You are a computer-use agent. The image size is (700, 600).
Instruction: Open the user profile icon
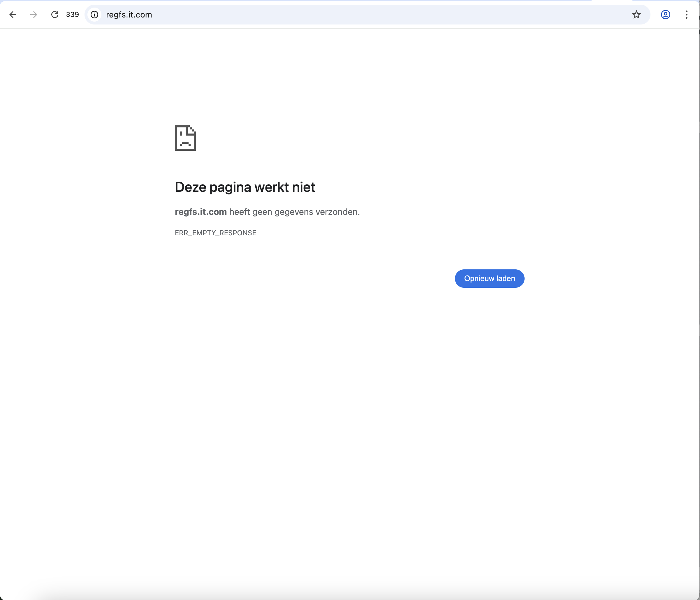[x=665, y=15]
